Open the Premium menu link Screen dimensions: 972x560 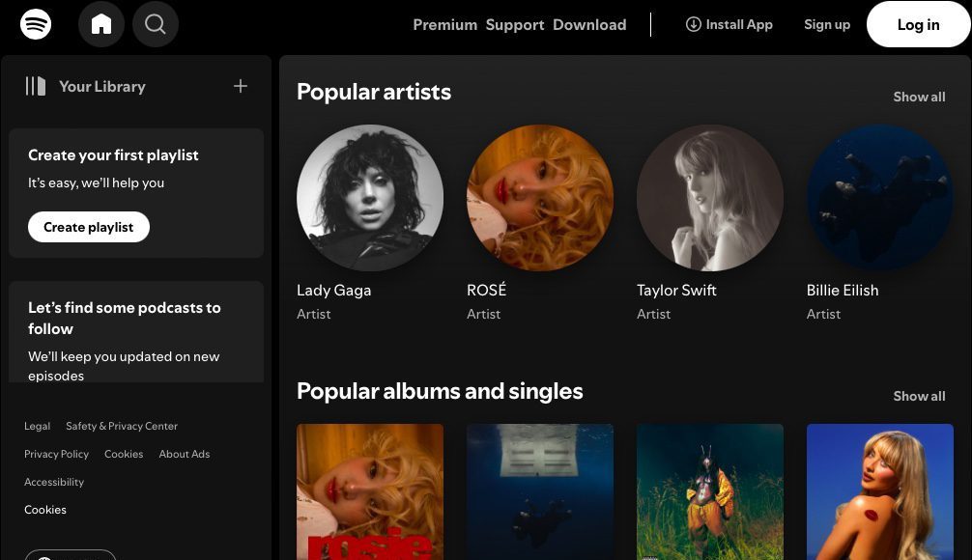[445, 25]
